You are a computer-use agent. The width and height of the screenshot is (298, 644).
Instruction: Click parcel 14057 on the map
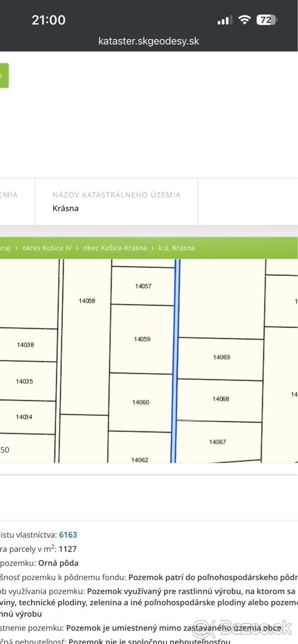[x=143, y=286]
